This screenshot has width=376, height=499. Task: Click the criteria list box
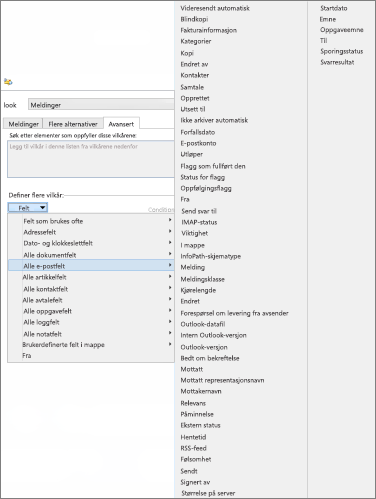(91, 159)
